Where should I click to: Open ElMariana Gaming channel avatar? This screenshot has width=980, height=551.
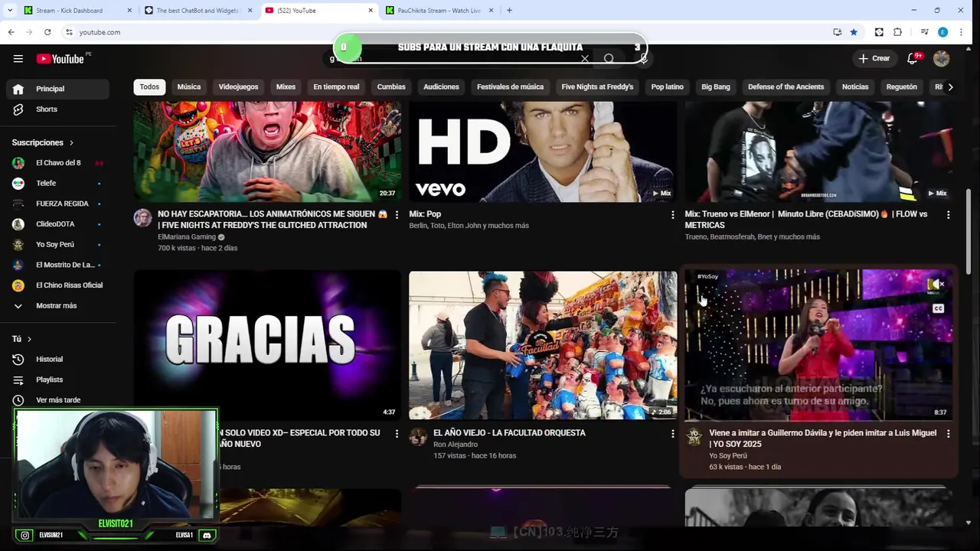[x=142, y=218]
